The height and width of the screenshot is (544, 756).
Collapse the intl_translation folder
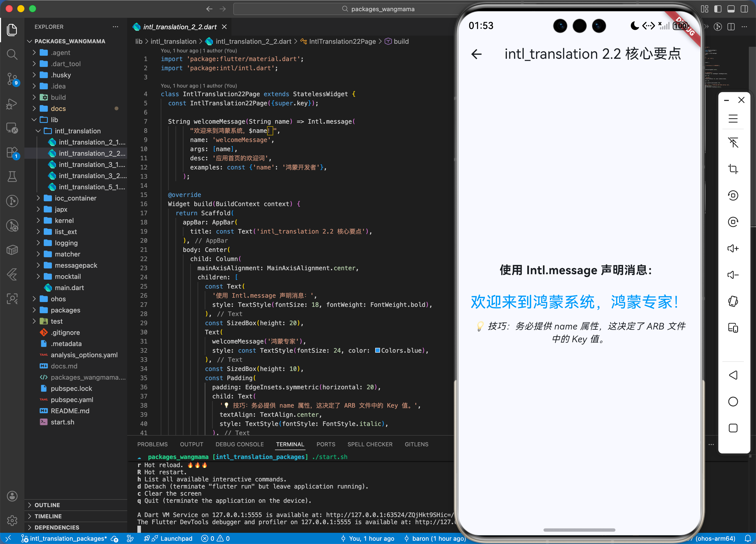pos(76,131)
